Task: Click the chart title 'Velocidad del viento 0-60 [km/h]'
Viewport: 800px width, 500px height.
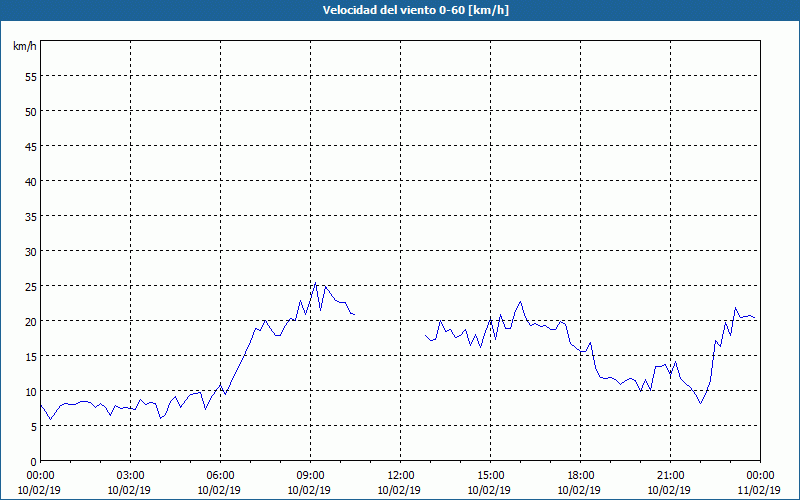Action: click(415, 10)
